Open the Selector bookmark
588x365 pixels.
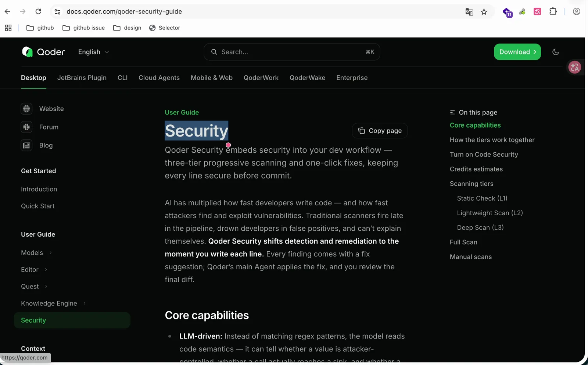[165, 28]
